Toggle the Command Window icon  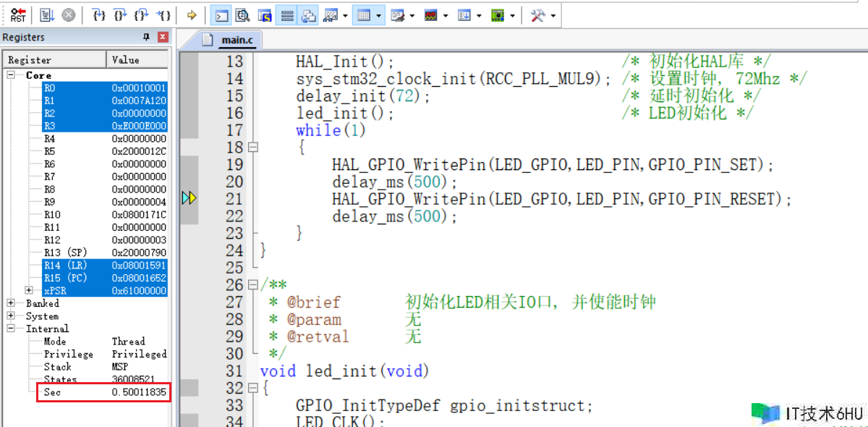pyautogui.click(x=222, y=15)
